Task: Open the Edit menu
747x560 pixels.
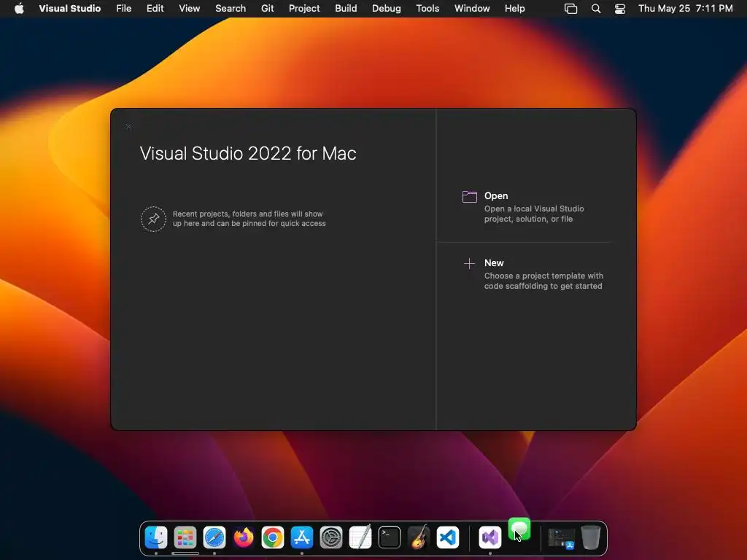Action: coord(155,8)
